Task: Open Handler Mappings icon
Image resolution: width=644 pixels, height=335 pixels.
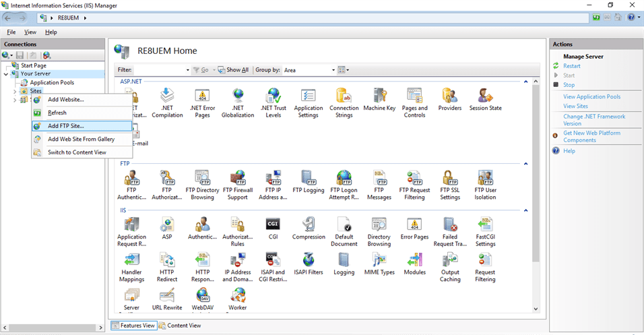Action: 131,267
